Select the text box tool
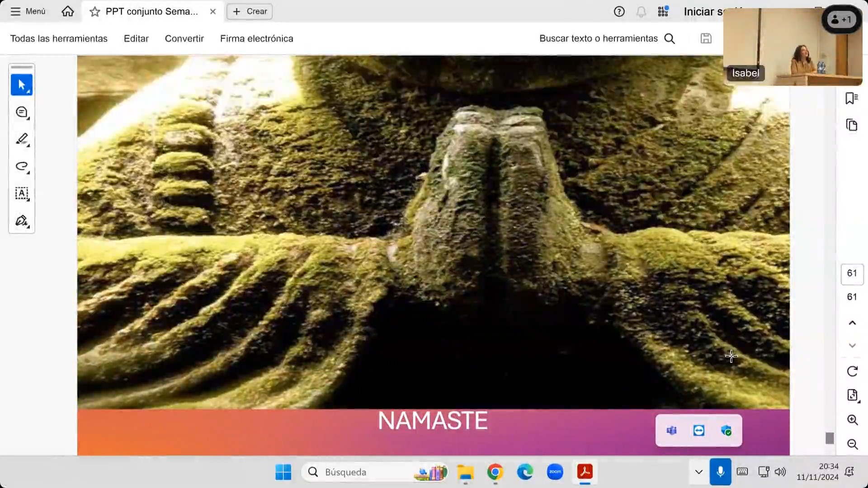868x488 pixels. [22, 193]
